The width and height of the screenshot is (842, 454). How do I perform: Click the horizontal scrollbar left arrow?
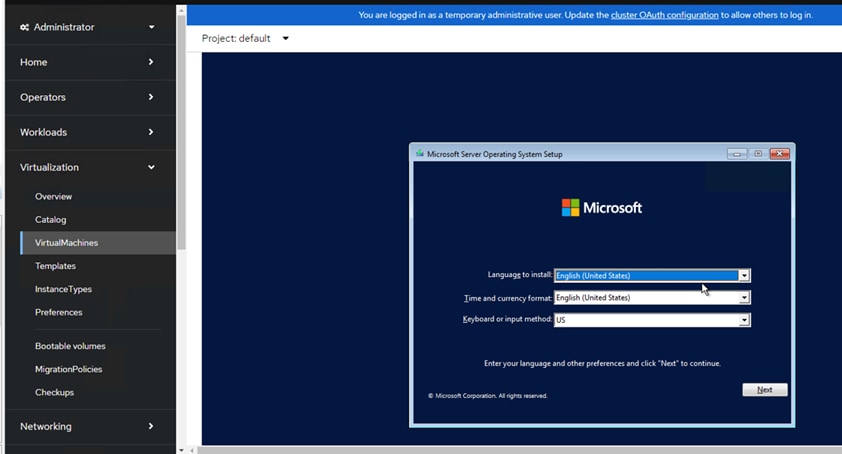click(192, 450)
